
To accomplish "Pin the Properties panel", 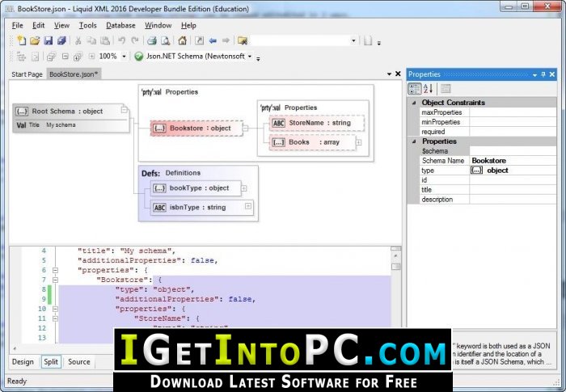I will (x=543, y=74).
